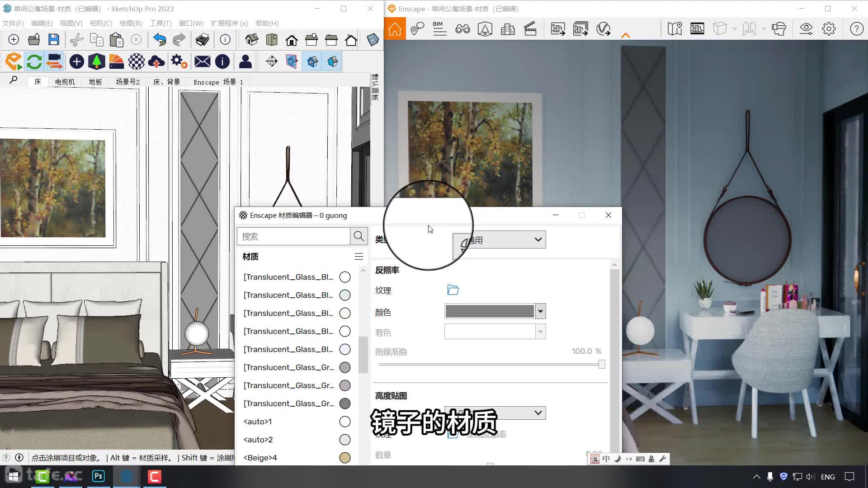868x488 pixels.
Task: Click the gray 颜色 swatch
Action: point(490,311)
